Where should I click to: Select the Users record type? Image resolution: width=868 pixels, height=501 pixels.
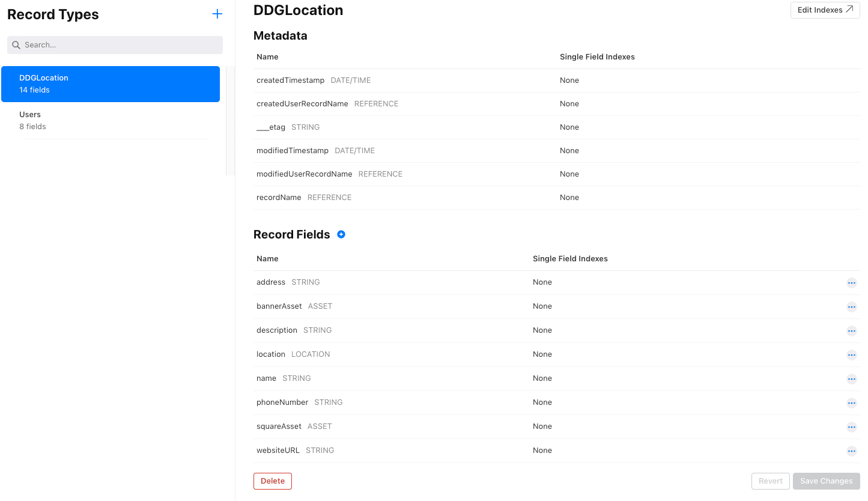pyautogui.click(x=111, y=121)
